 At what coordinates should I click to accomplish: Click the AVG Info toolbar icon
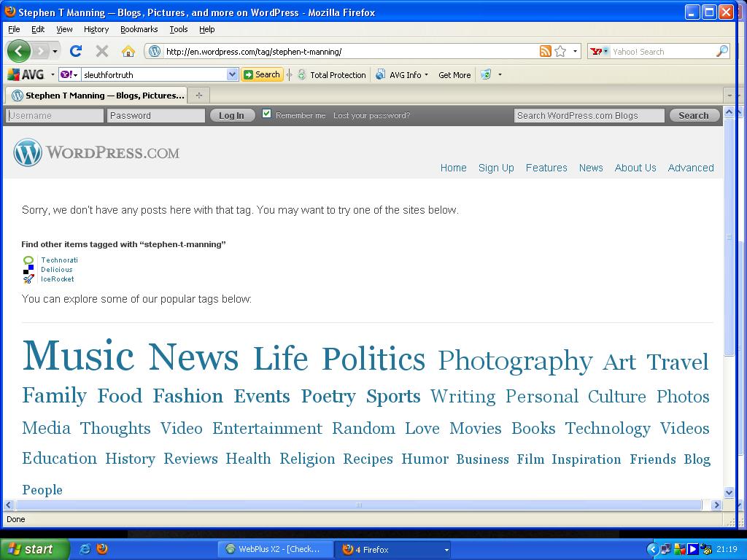[x=380, y=75]
